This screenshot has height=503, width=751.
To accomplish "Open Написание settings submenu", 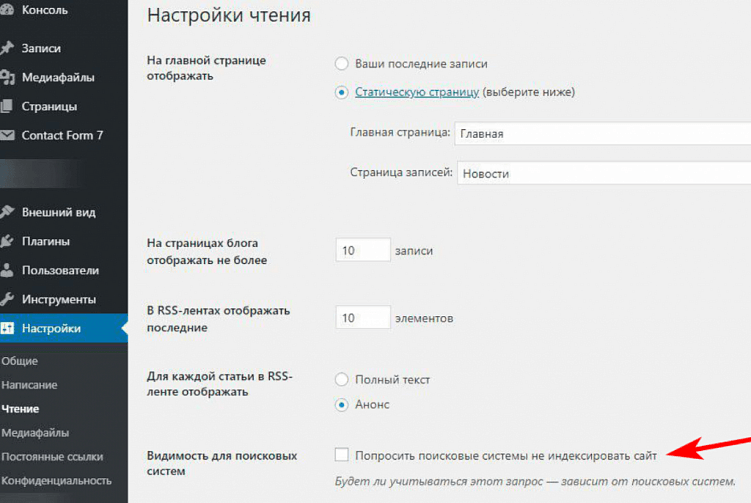I will (x=29, y=385).
